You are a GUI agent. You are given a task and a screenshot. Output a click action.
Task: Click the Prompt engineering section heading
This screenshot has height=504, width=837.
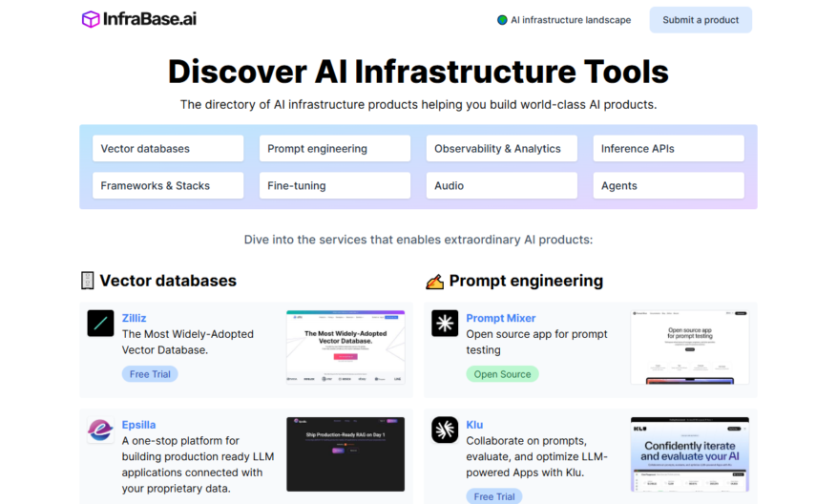526,281
